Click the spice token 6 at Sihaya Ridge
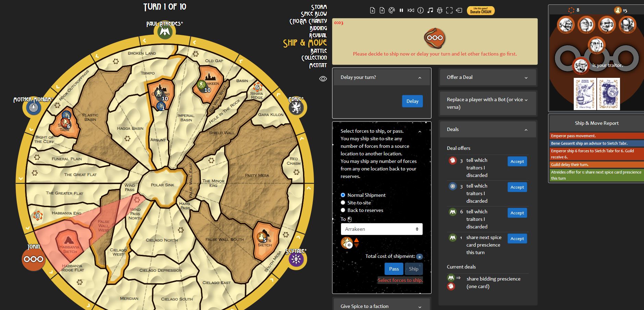The height and width of the screenshot is (310, 644). coord(257,87)
